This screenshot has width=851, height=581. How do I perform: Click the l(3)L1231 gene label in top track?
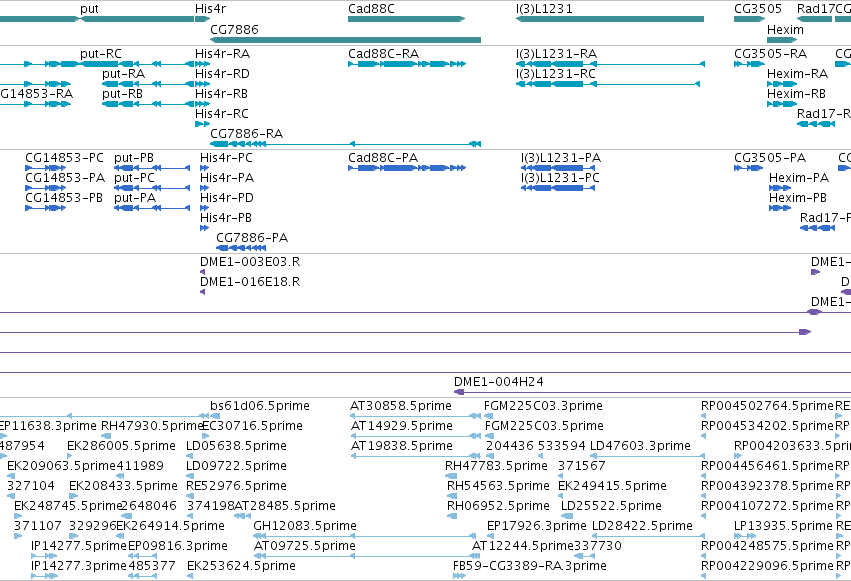[544, 9]
